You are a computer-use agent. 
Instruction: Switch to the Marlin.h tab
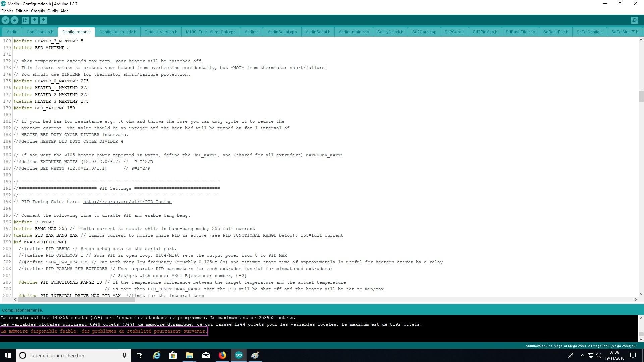click(x=251, y=32)
